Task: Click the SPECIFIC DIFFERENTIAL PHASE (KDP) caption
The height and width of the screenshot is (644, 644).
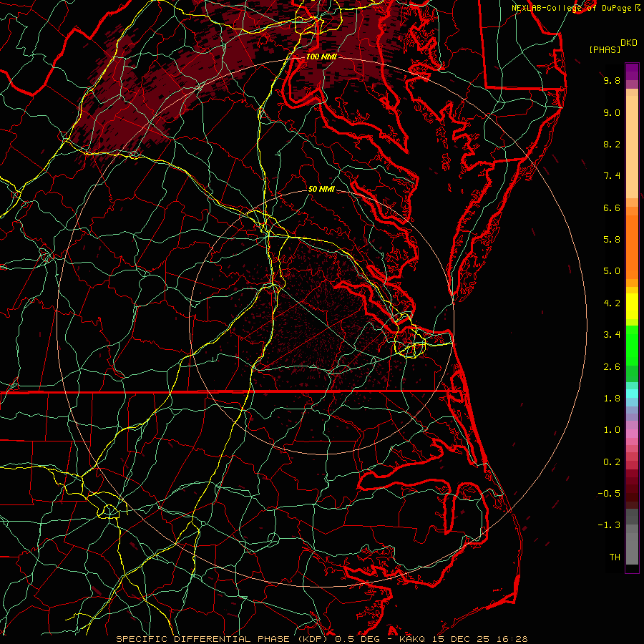Action: (223, 639)
